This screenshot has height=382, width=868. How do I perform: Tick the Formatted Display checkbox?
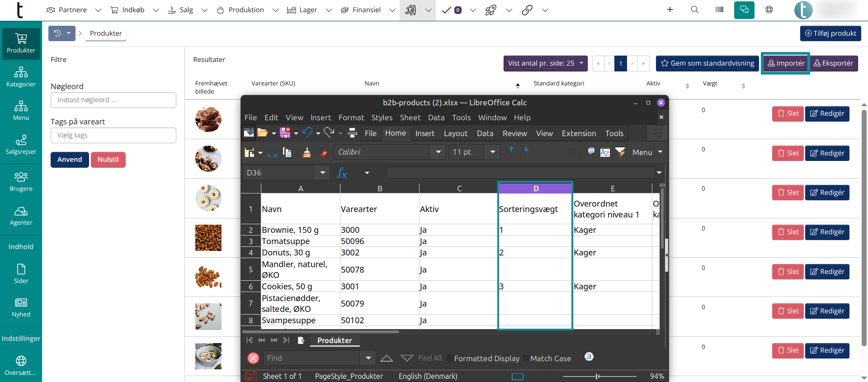click(x=450, y=358)
